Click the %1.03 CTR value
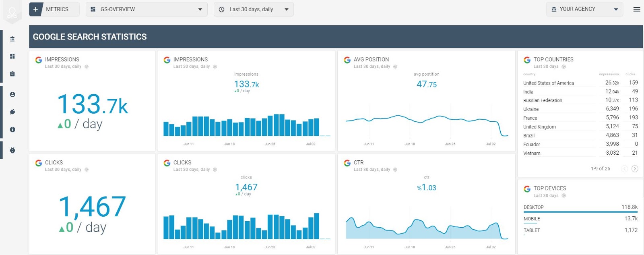 [427, 188]
